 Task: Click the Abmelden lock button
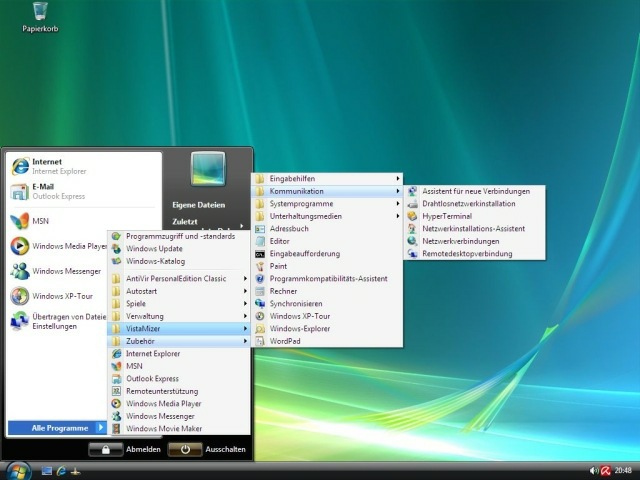tap(105, 449)
